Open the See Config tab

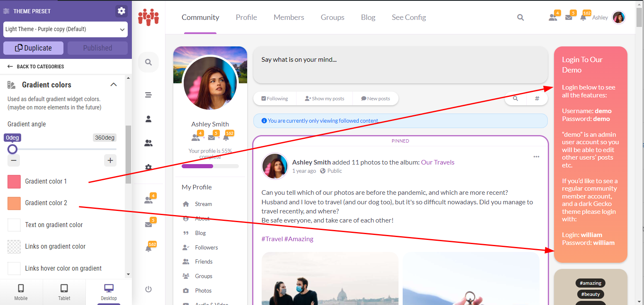409,17
